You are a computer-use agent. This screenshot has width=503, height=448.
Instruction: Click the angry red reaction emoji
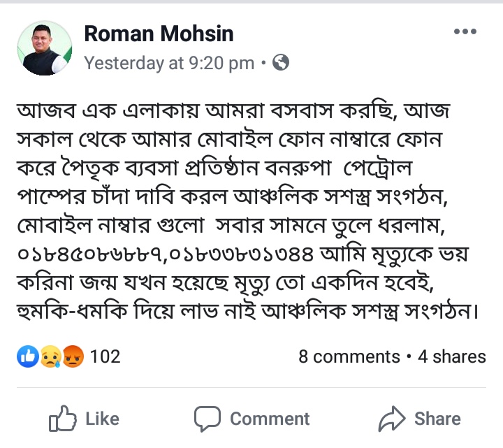click(72, 356)
